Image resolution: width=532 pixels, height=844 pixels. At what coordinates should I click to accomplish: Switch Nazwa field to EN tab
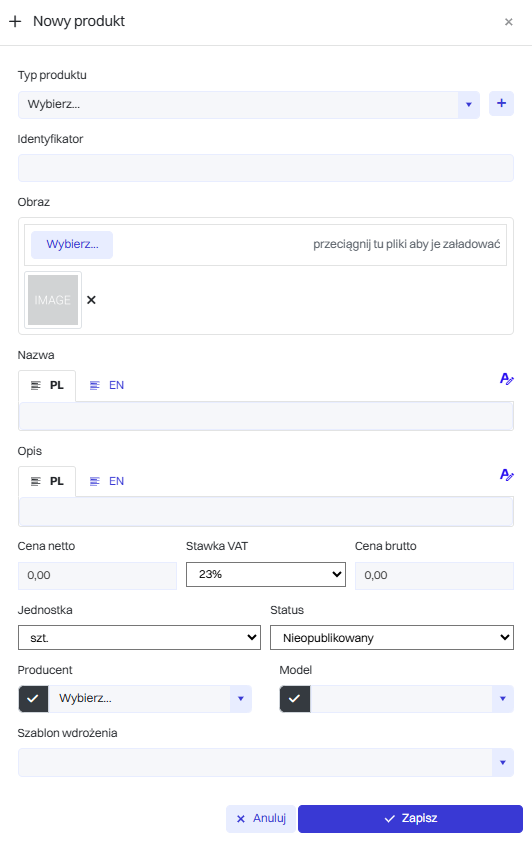(107, 385)
